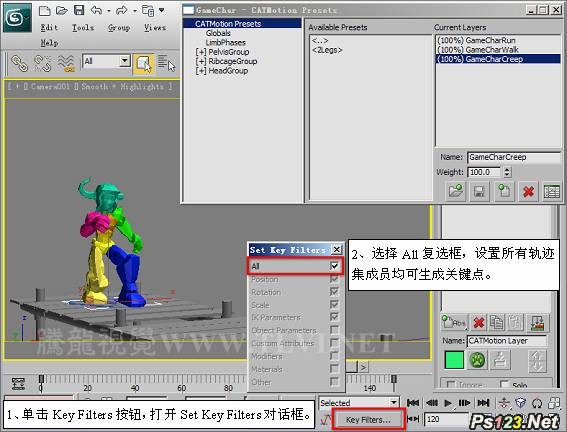Image resolution: width=567 pixels, height=432 pixels.
Task: Click the Zoom Extents cube icon
Action: click(x=520, y=402)
